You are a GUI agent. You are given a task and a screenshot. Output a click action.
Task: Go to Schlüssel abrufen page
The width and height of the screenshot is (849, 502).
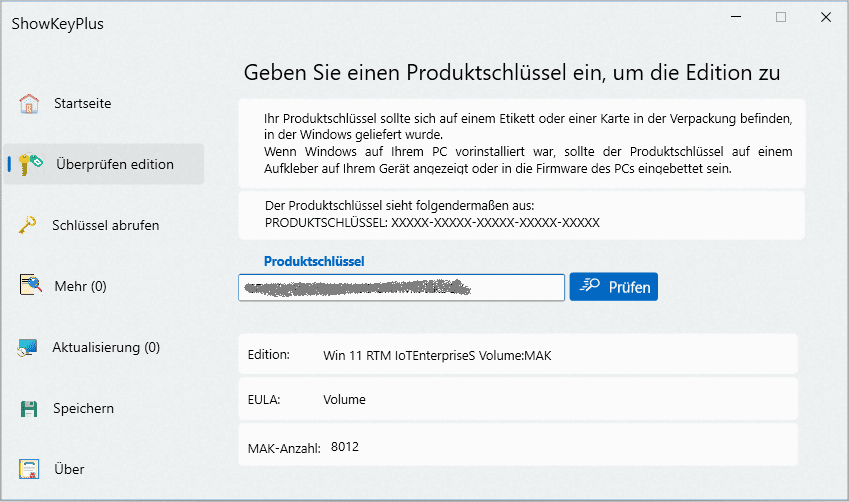pos(105,226)
